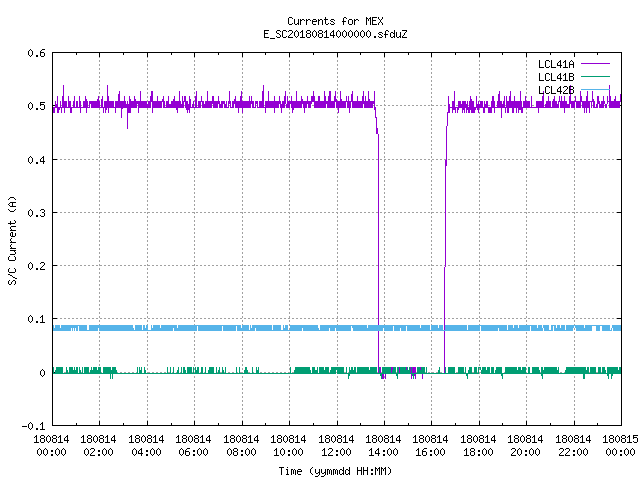Image resolution: width=640 pixels, height=480 pixels.
Task: Click the purple falling edge near 14:00
Action: (378, 245)
